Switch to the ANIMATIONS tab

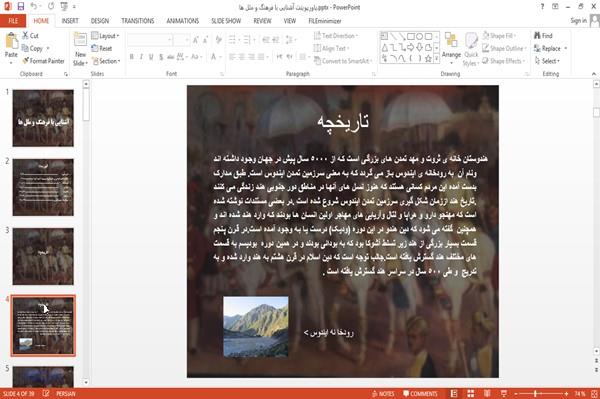[183, 21]
